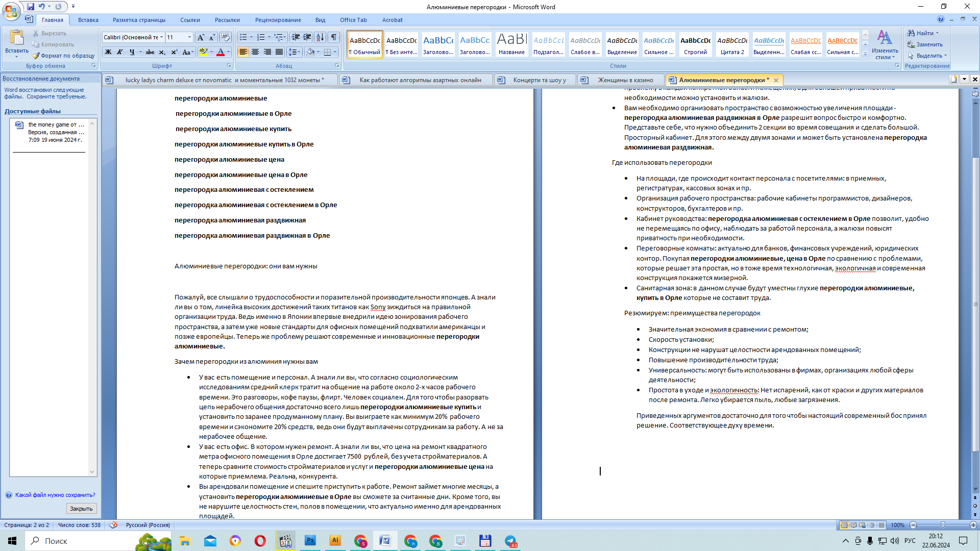980x551 pixels.
Task: Increase paragraph indent
Action: click(x=307, y=37)
